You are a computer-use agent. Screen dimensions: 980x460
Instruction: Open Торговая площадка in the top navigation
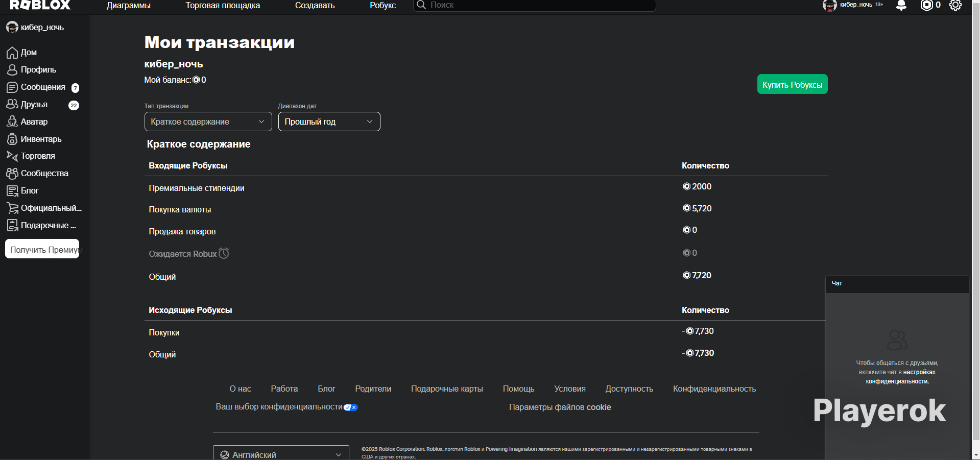[223, 5]
